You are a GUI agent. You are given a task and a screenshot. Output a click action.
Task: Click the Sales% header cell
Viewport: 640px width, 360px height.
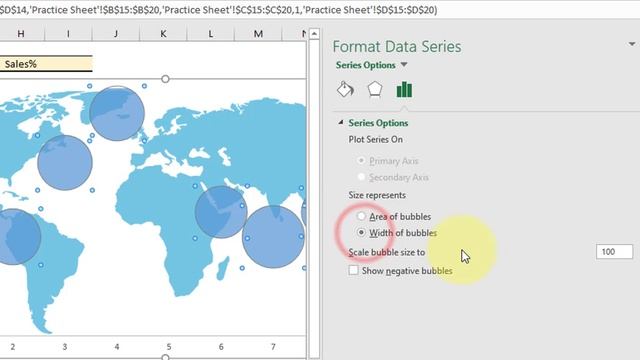tap(46, 64)
